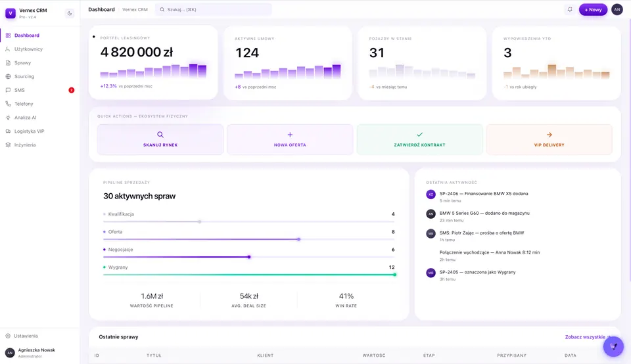This screenshot has width=631, height=364.
Task: Click the search magnifier icon in the top bar
Action: click(162, 10)
